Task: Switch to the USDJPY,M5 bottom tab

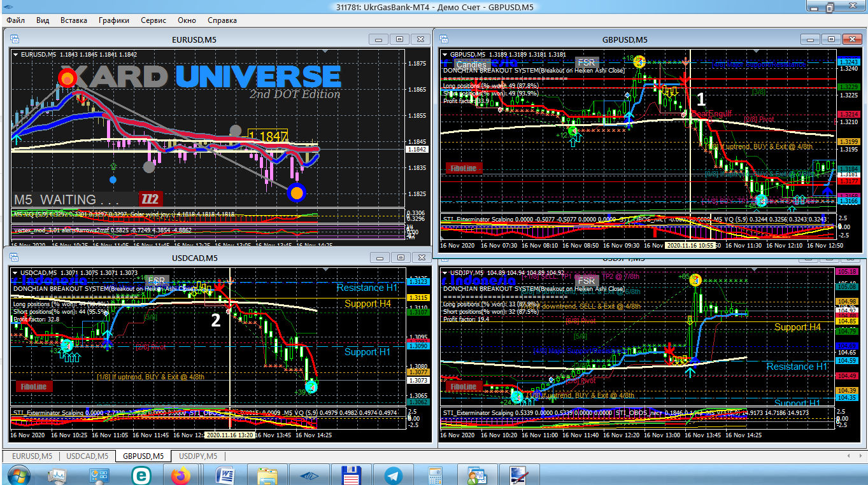Action: (198, 456)
